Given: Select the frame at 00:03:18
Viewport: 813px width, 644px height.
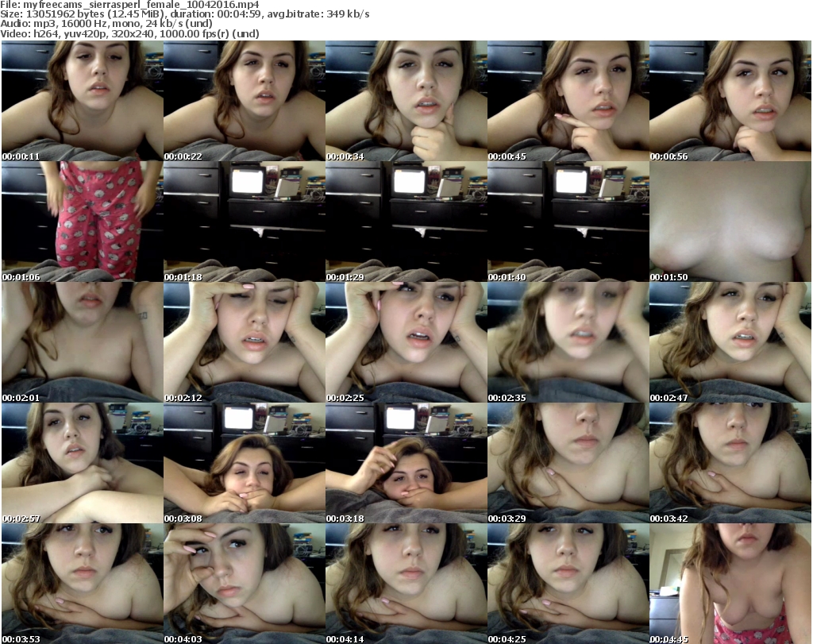Looking at the screenshot, I should coord(406,463).
